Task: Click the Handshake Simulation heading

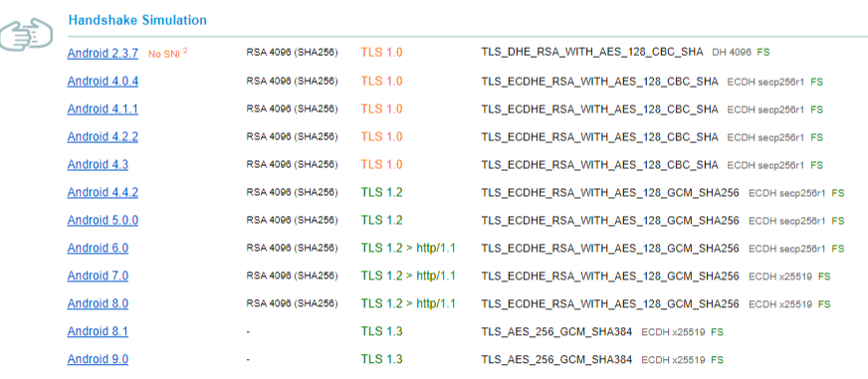Action: point(137,21)
